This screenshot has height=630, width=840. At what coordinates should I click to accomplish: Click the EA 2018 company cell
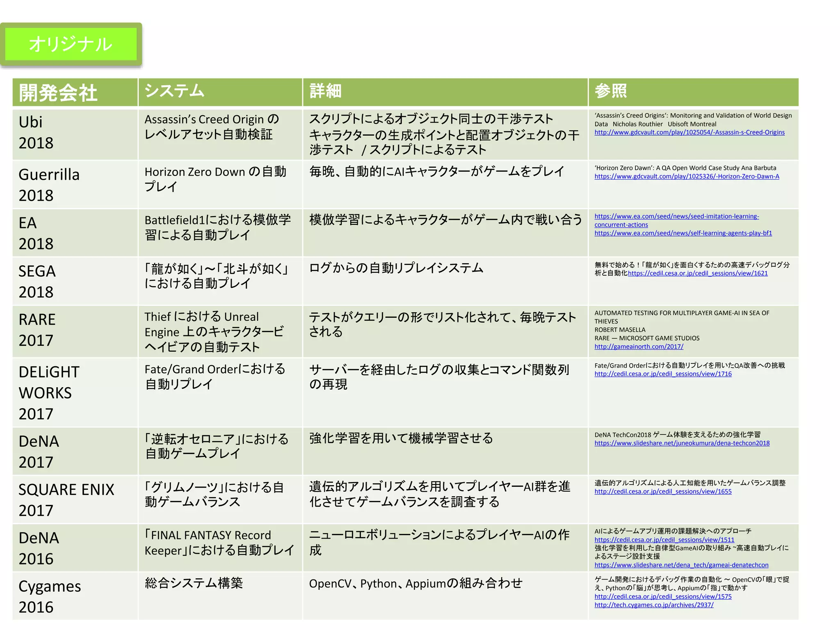[x=75, y=233]
